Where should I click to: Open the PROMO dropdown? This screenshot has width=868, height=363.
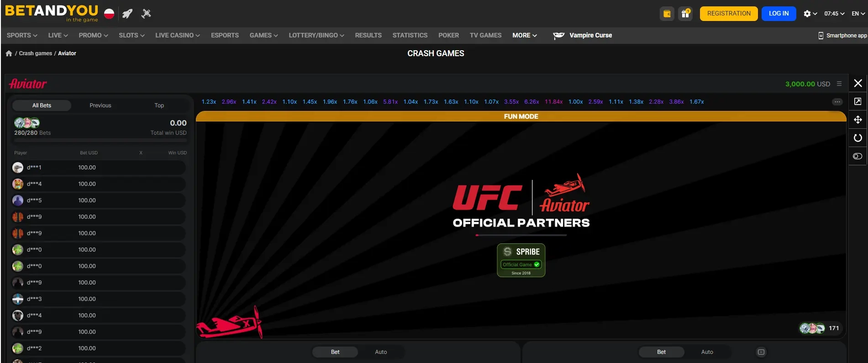(93, 35)
